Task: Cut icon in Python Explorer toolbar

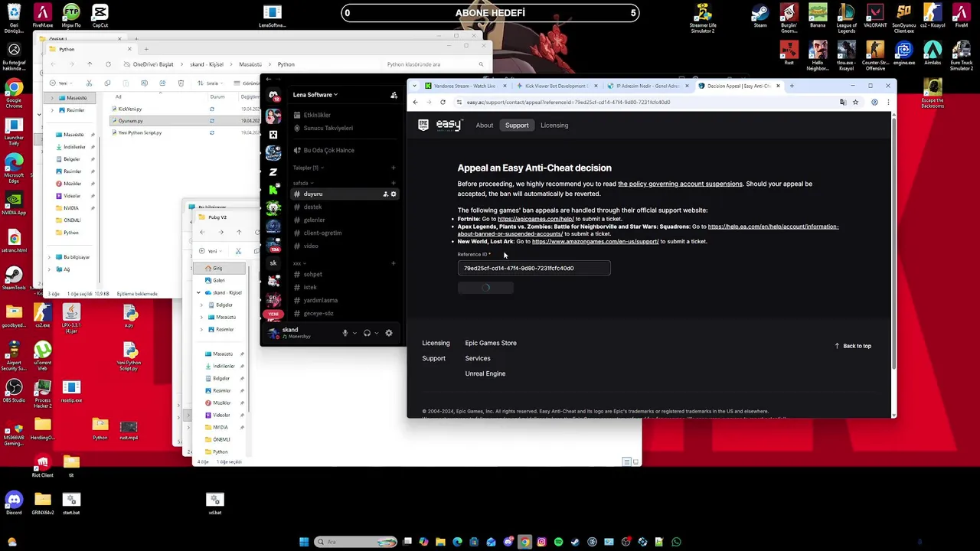Action: point(89,83)
